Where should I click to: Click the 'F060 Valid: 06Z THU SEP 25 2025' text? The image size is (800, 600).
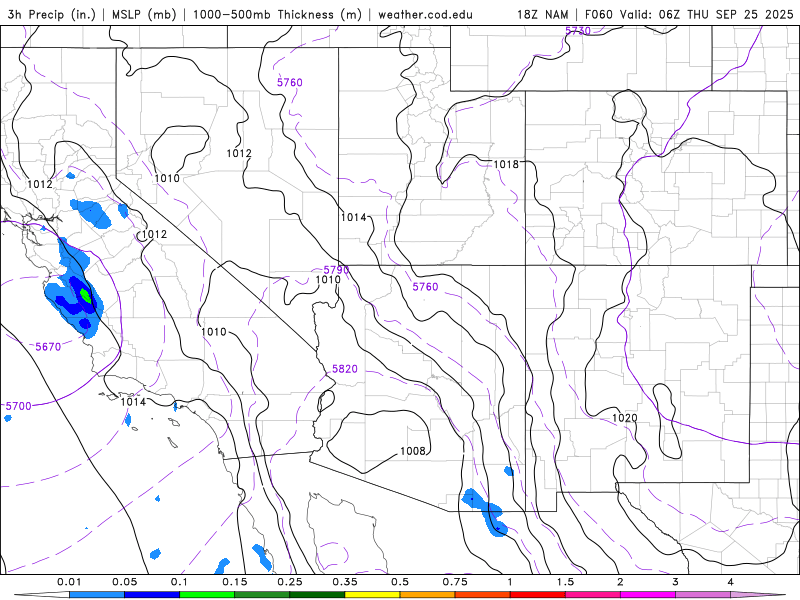coord(689,14)
